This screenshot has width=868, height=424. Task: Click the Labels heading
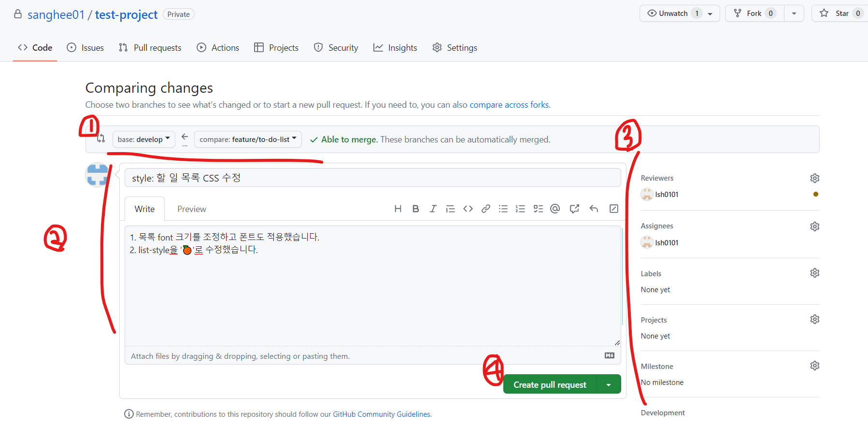coord(651,274)
